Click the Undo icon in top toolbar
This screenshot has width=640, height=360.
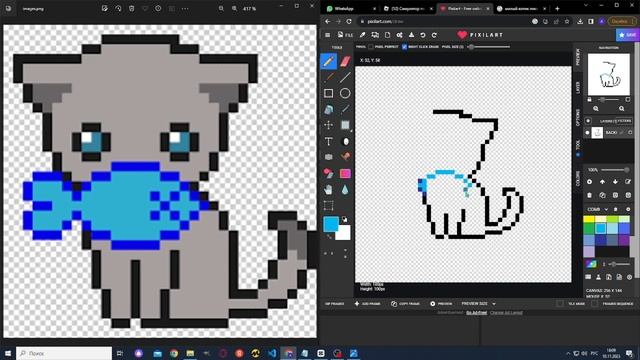[423, 35]
